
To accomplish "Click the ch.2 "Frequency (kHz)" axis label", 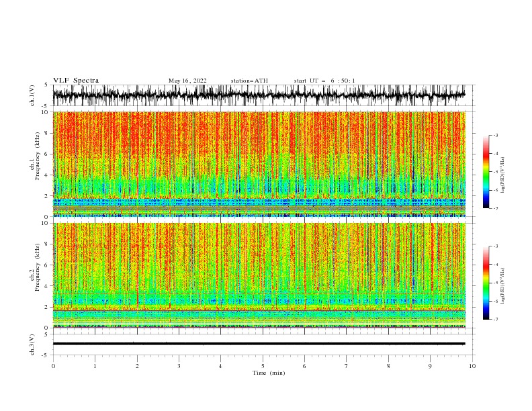I will [38, 267].
